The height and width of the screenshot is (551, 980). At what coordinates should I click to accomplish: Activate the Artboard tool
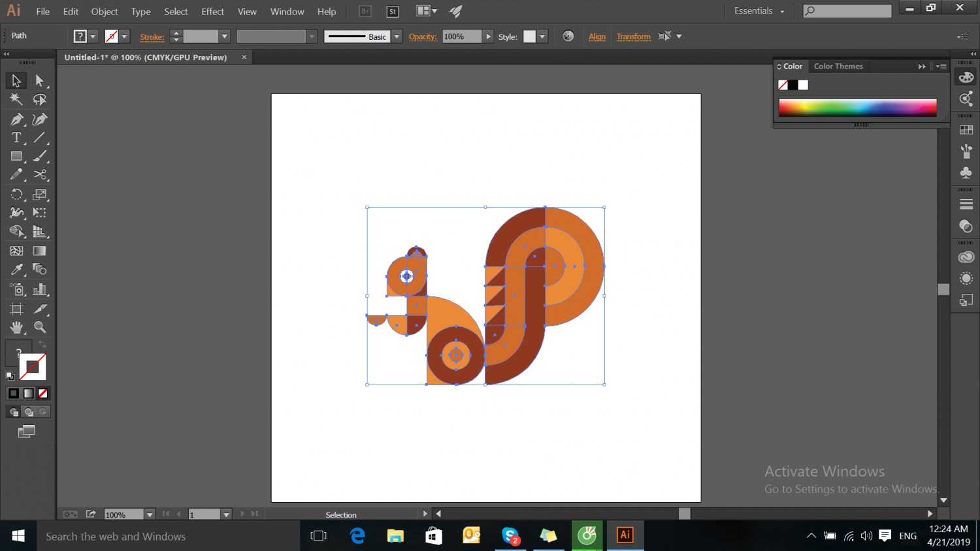click(x=16, y=309)
